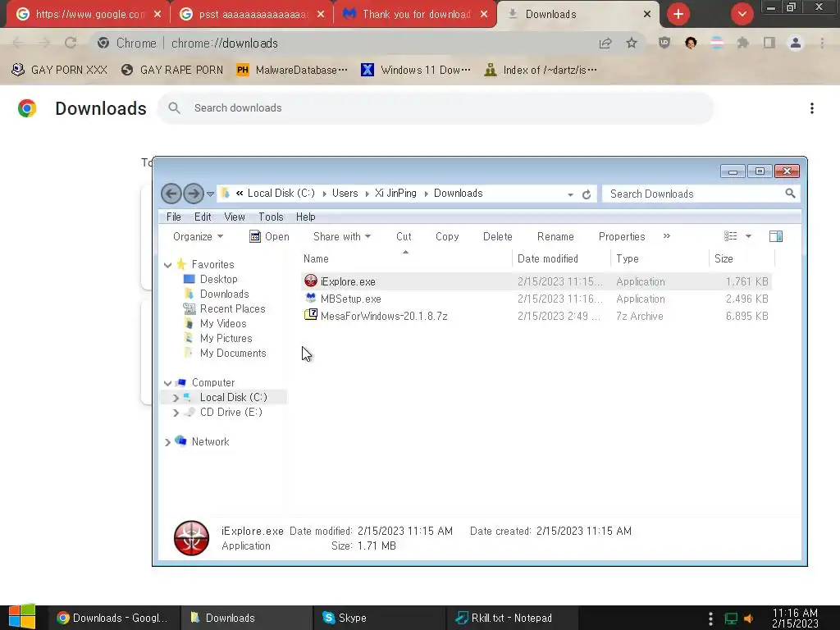The image size is (840, 630).
Task: Bookmark this page with the star icon
Action: pos(632,43)
